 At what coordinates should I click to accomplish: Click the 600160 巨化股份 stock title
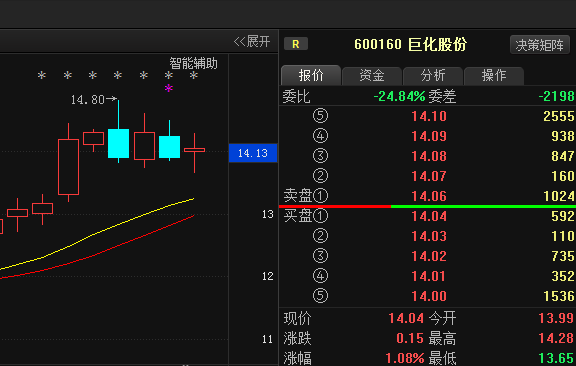click(410, 44)
